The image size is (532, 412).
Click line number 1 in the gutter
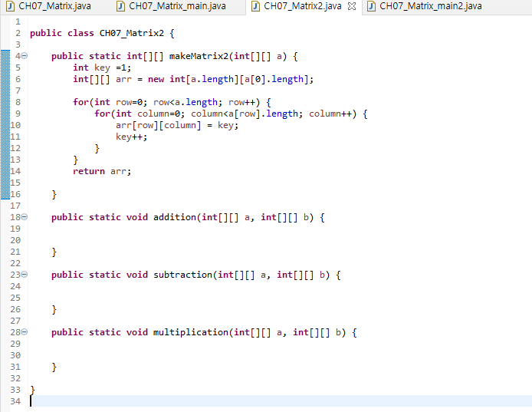pos(18,21)
